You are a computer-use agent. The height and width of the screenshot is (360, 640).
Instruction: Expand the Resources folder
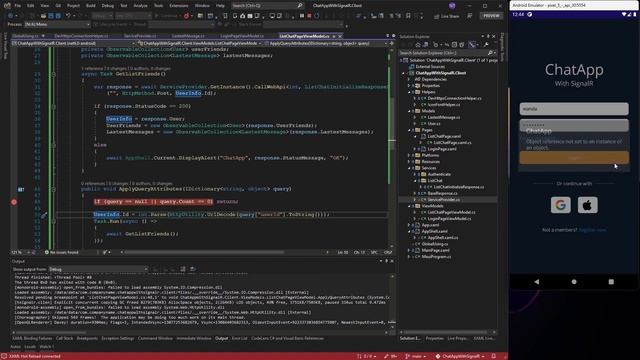coord(409,162)
